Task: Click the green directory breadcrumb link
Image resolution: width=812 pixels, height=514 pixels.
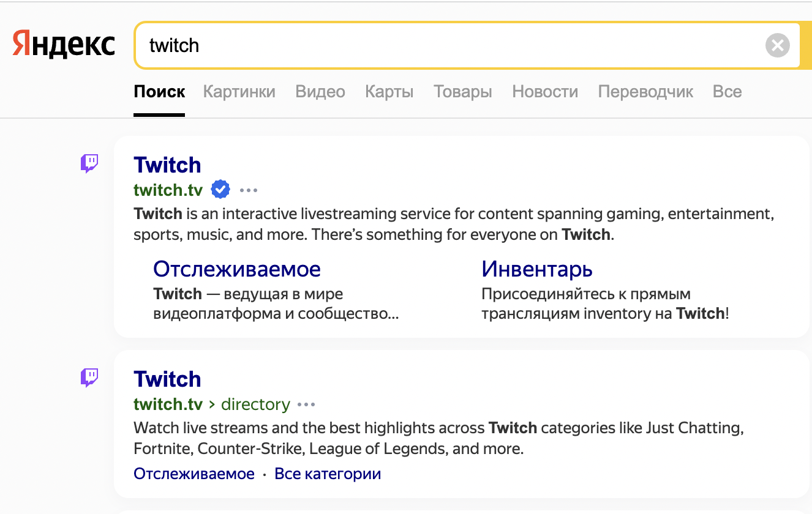Action: [x=255, y=404]
